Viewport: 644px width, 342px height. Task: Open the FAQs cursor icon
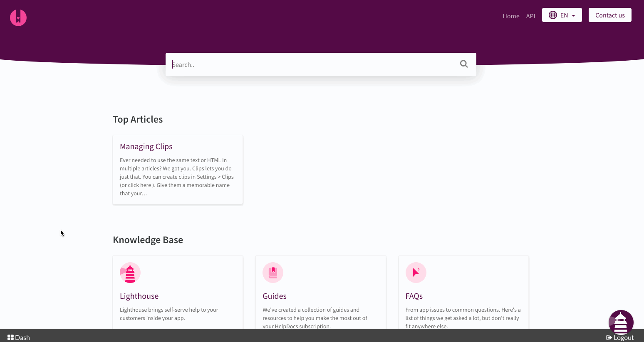click(x=416, y=273)
